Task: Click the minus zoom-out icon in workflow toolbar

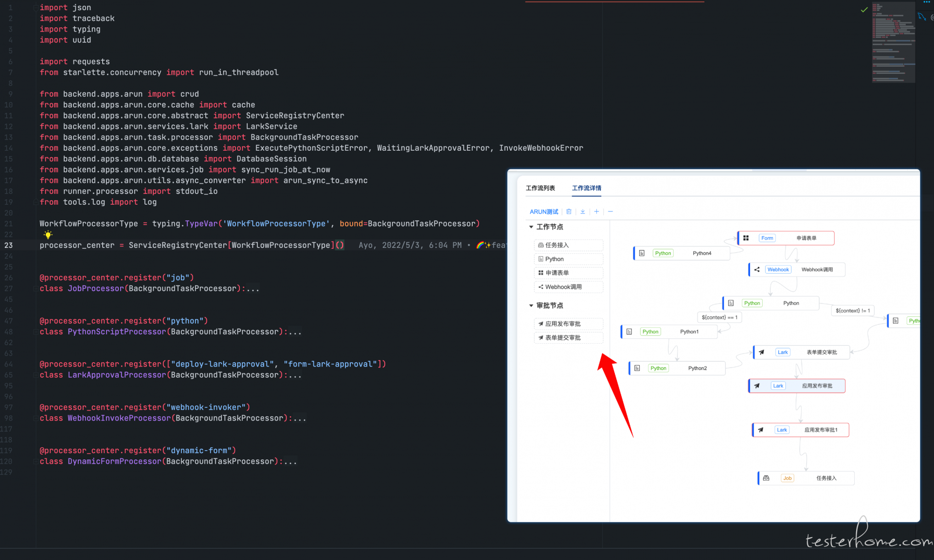Action: 610,211
